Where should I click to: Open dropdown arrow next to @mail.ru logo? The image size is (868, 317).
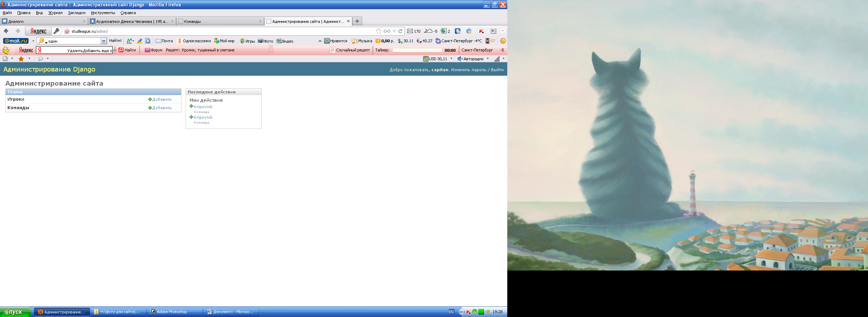(33, 41)
